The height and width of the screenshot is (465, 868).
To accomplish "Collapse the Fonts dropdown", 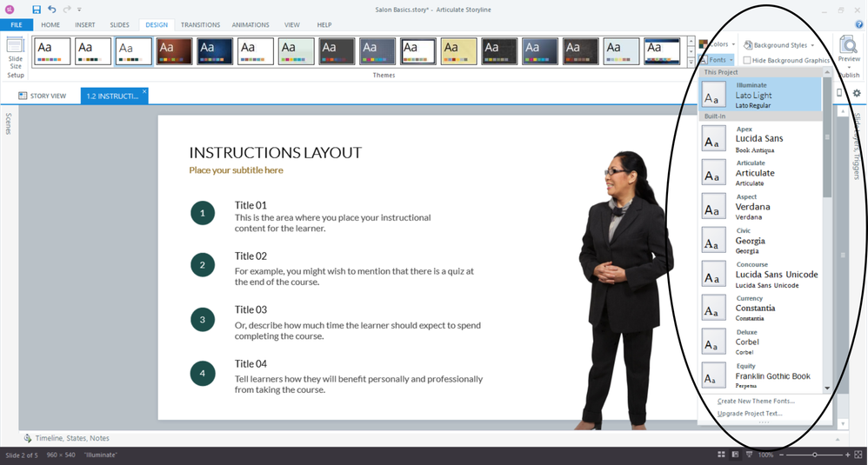I will tap(717, 60).
